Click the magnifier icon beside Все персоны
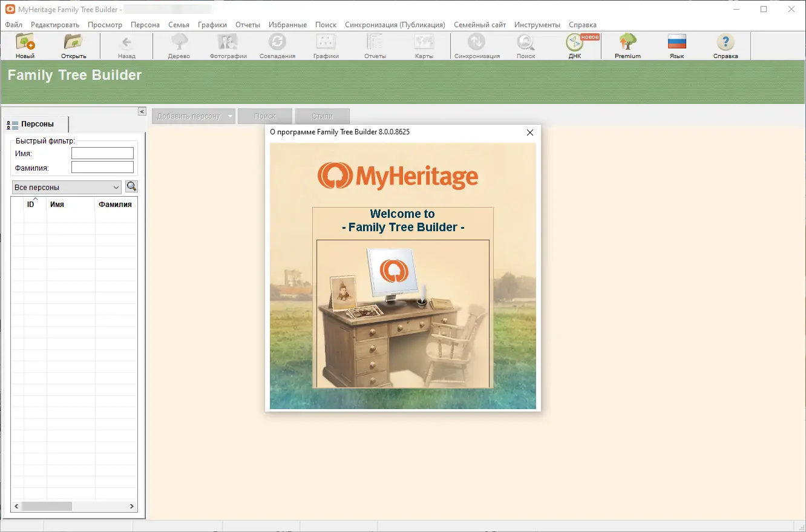The image size is (806, 532). point(131,186)
